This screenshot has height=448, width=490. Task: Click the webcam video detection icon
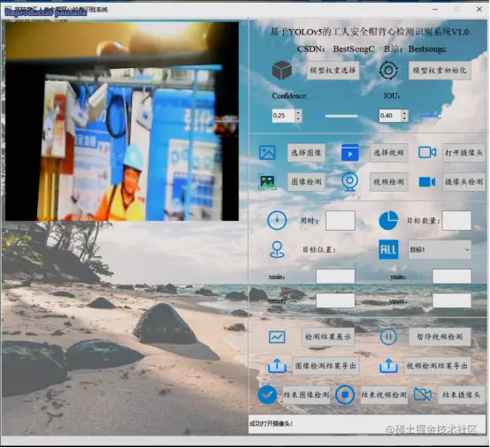349,181
